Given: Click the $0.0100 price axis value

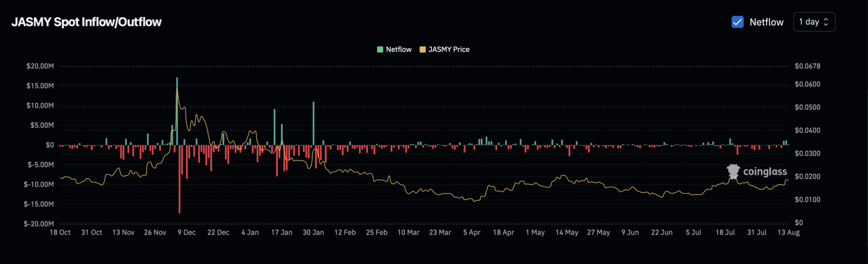Looking at the screenshot, I should click(x=807, y=199).
